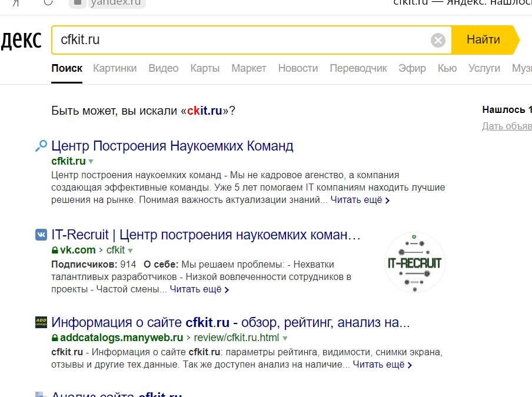This screenshot has height=397, width=532.
Task: Open the Видео tab
Action: pyautogui.click(x=164, y=68)
